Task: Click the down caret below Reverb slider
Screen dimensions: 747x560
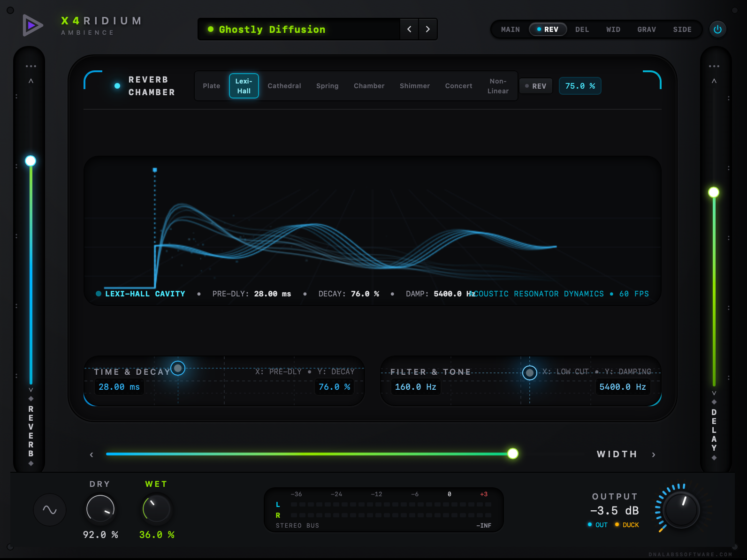Action: [31, 390]
